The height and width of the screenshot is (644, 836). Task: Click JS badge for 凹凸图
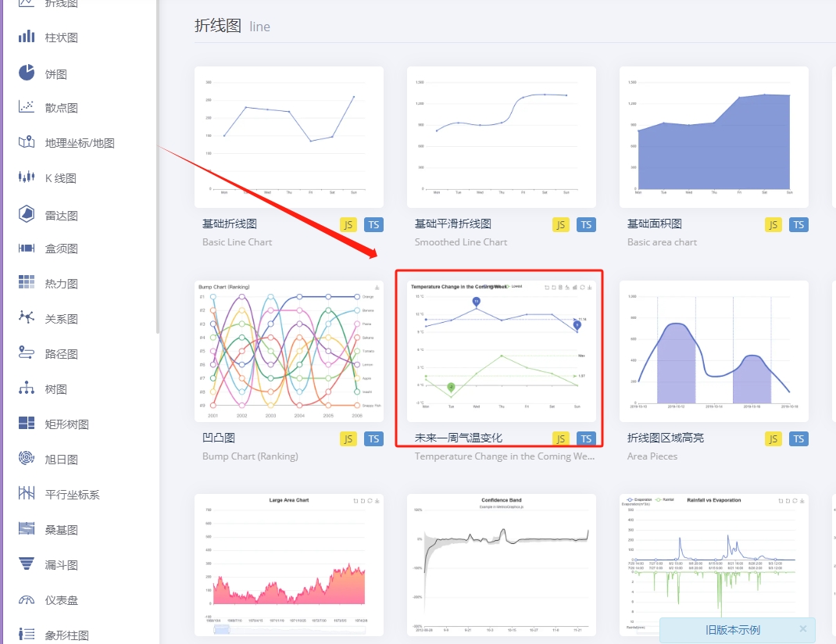[x=348, y=438]
